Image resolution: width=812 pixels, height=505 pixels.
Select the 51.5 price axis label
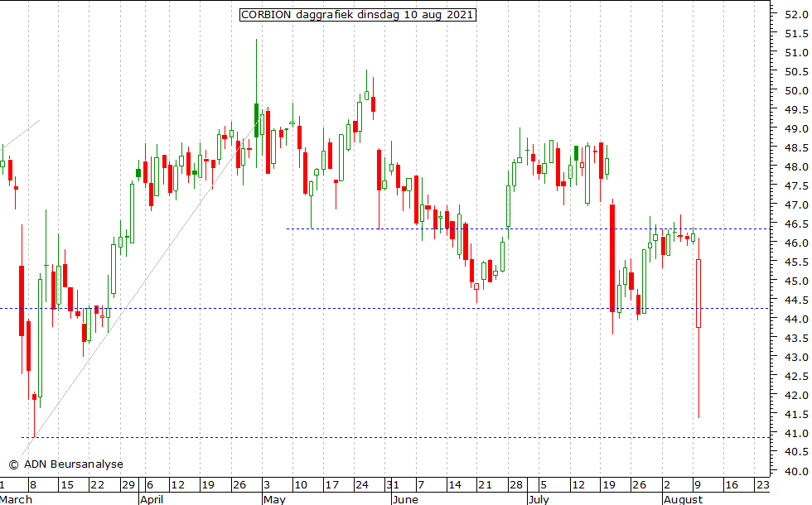[796, 34]
